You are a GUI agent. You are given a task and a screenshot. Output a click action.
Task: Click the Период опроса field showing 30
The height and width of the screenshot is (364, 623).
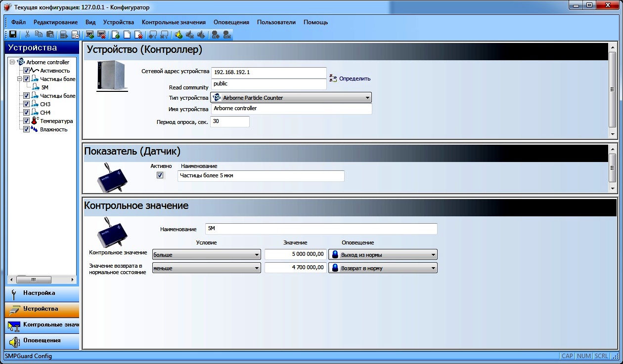coord(230,121)
